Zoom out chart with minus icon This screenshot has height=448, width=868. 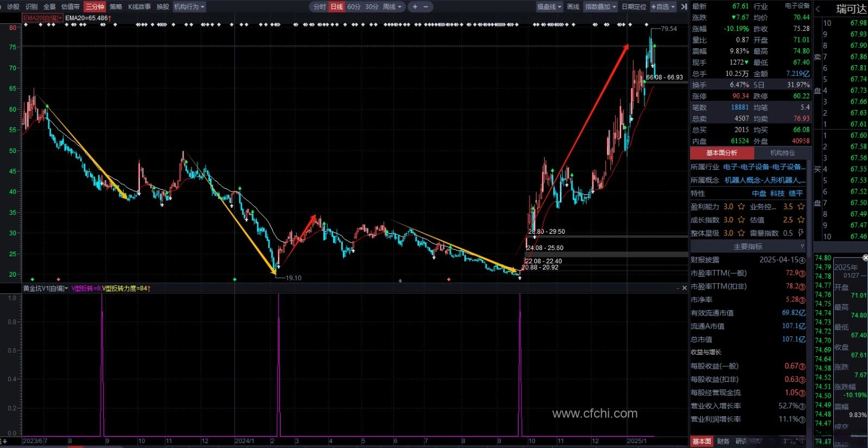pyautogui.click(x=426, y=7)
